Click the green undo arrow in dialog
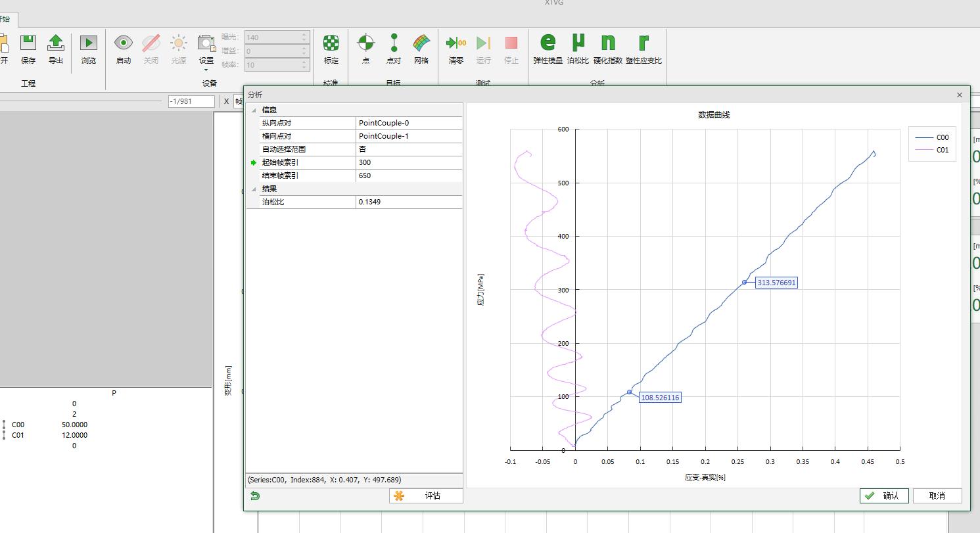980x533 pixels. [255, 496]
